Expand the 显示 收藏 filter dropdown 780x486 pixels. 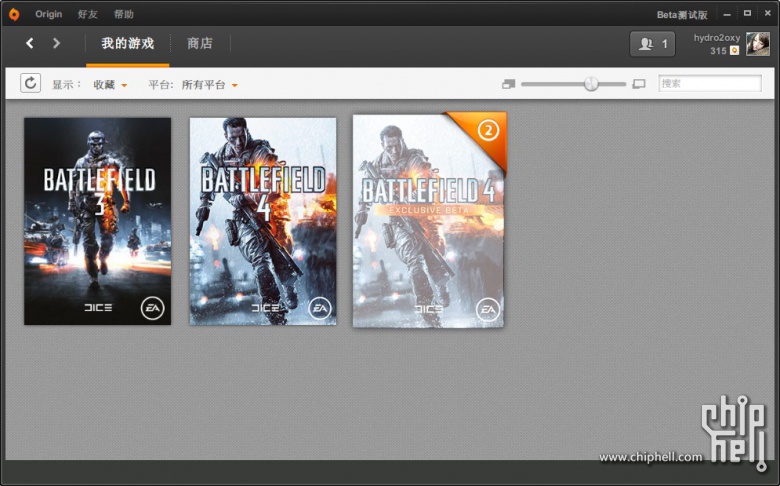tap(110, 85)
